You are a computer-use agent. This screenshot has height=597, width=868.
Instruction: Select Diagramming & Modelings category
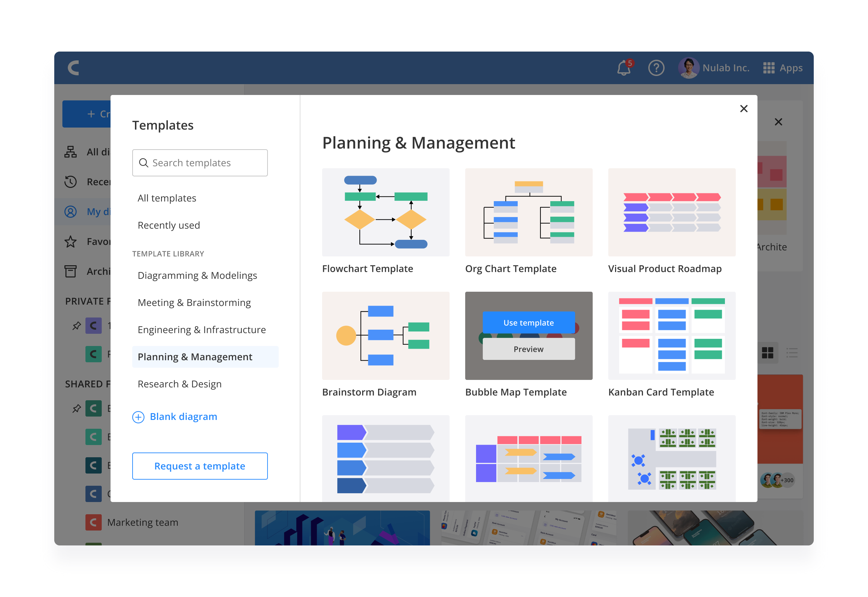[197, 275]
